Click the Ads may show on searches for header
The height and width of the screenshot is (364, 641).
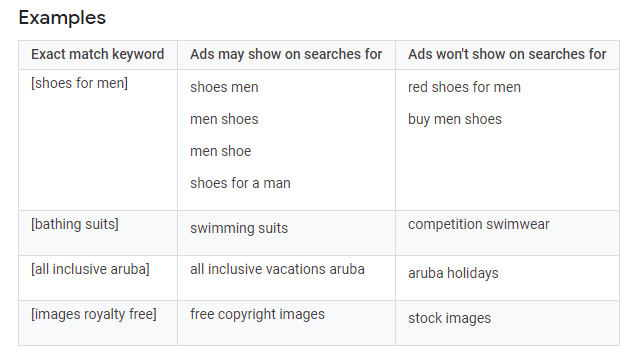[286, 54]
